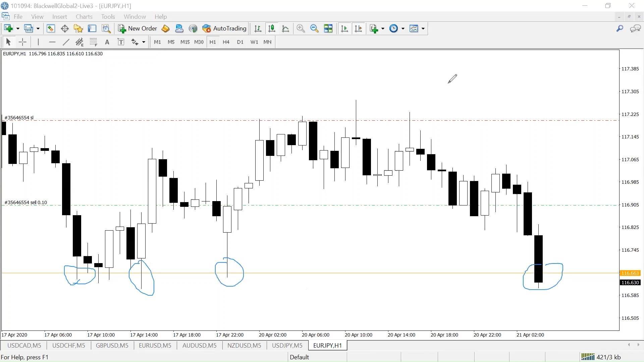Viewport: 644px width, 362px height.
Task: Select the Cursor arrow tool
Action: coord(8,42)
